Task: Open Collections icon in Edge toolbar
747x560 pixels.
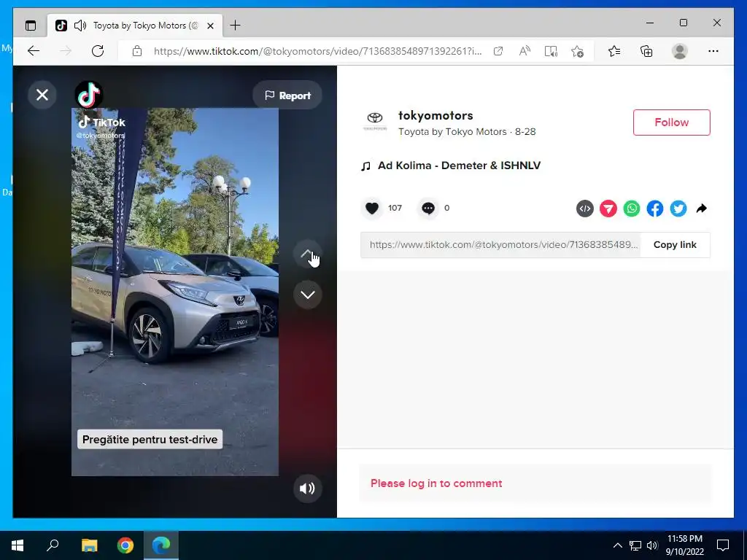Action: [x=646, y=51]
